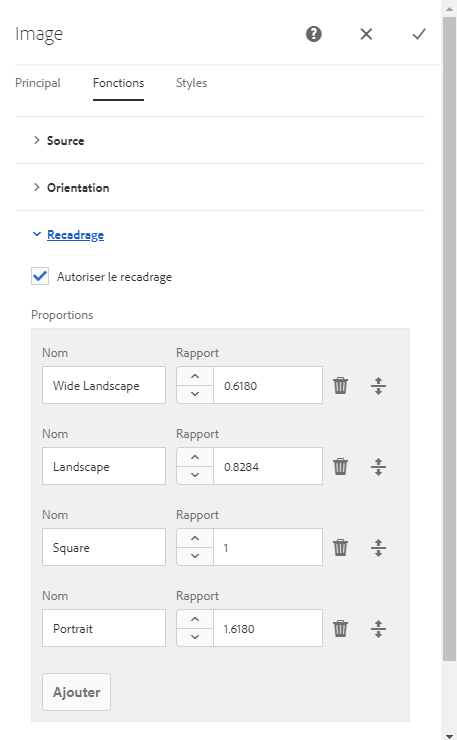Click the Square ratio field showing 1
Image resolution: width=457 pixels, height=740 pixels.
[268, 547]
